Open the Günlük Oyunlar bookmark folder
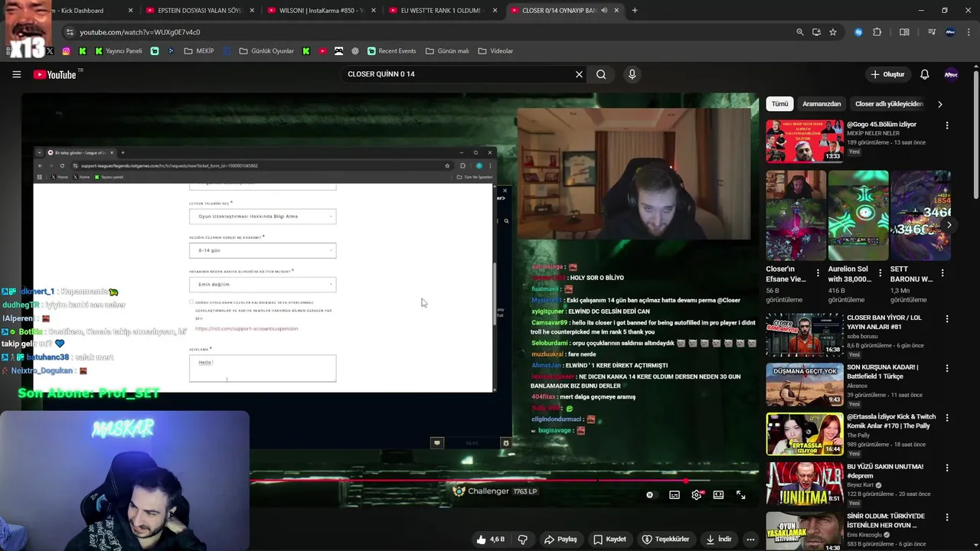The image size is (980, 551). click(266, 51)
